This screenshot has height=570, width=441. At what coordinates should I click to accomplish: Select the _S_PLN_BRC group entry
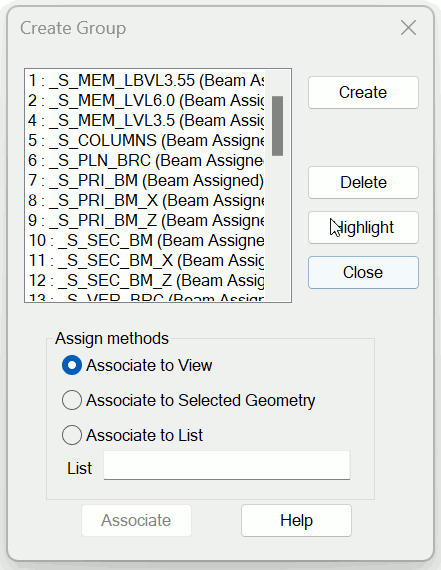146,161
